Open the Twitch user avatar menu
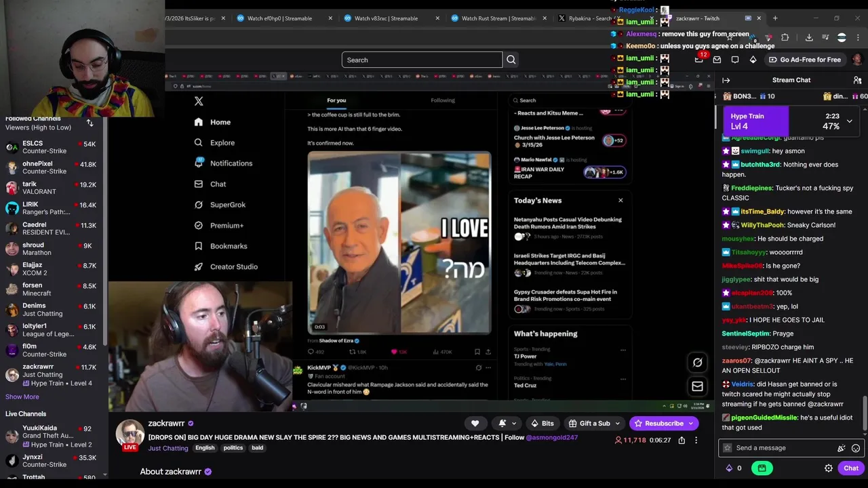Image resolution: width=868 pixels, height=488 pixels. [857, 60]
